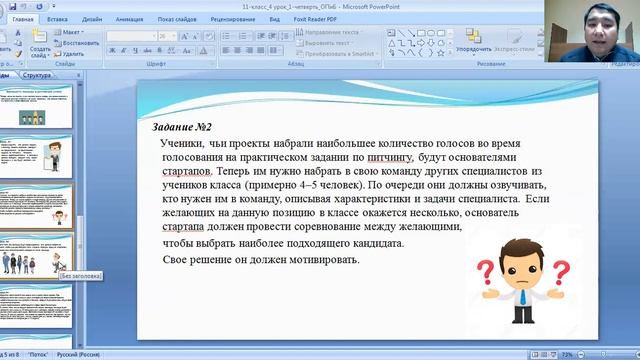Click Направление текста button
Screen dimensions: 640x360
coord(329,32)
